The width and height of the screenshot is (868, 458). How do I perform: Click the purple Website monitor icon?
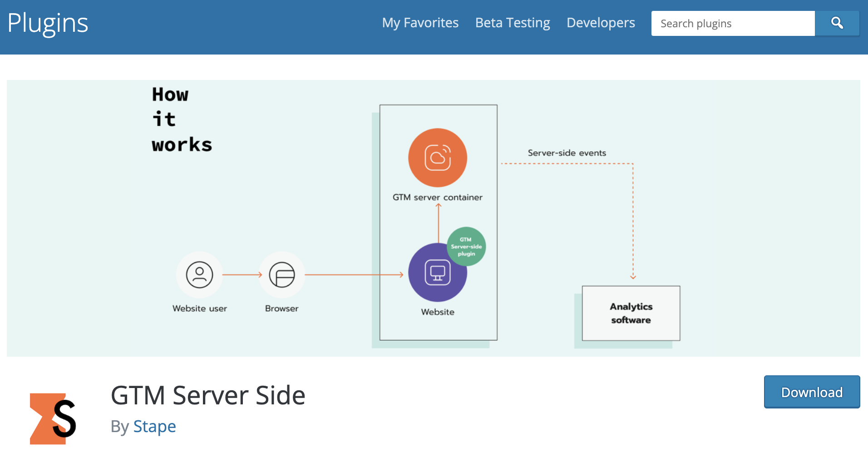pos(437,273)
